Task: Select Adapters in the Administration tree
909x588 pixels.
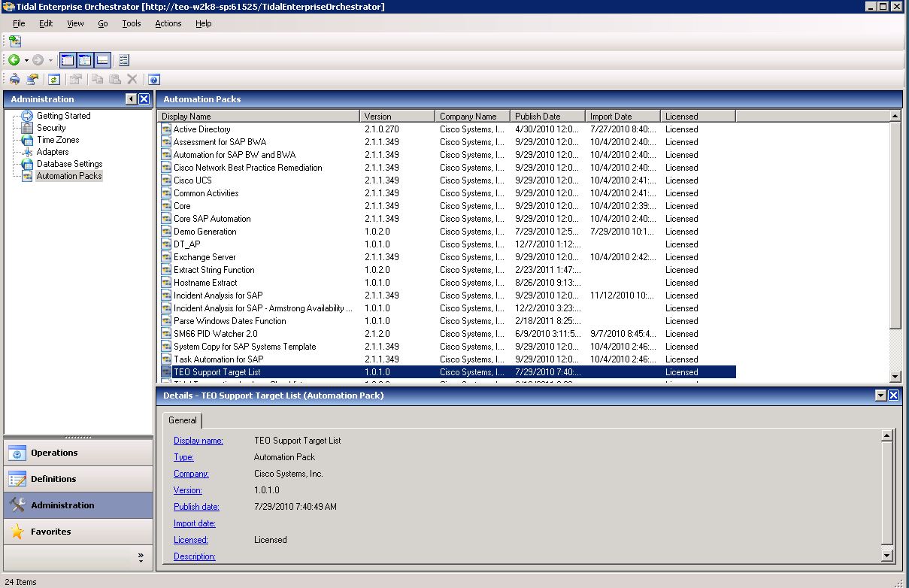Action: (x=53, y=152)
